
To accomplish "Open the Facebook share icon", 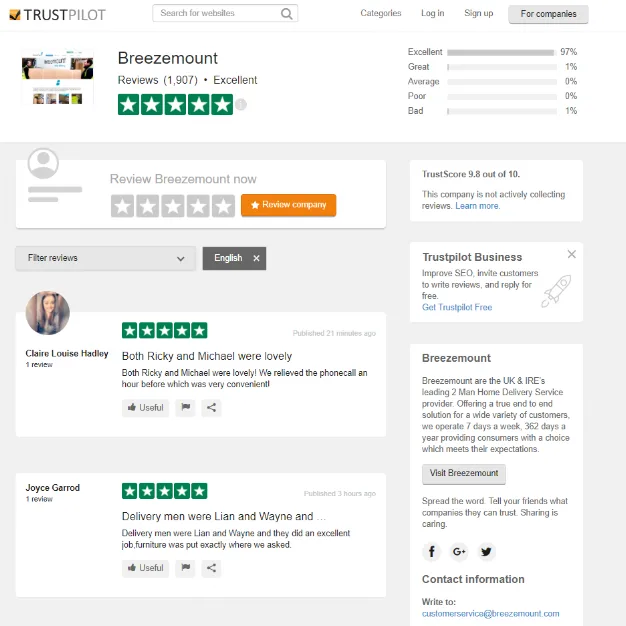I will [432, 552].
